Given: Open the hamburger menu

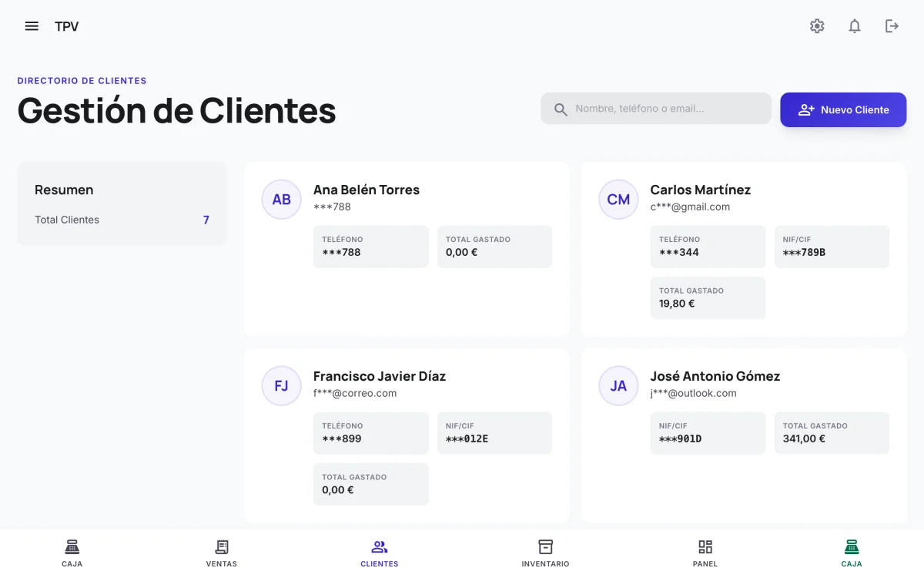Looking at the screenshot, I should click(32, 26).
